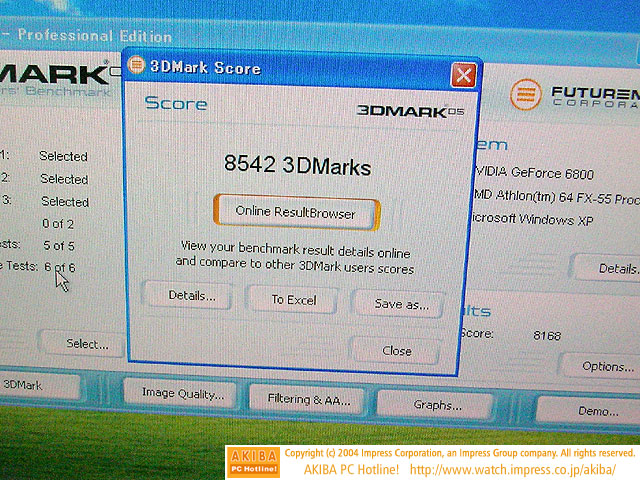Screen dimensions: 640x480
Task: Open Filtering & AA... settings
Action: tap(308, 400)
